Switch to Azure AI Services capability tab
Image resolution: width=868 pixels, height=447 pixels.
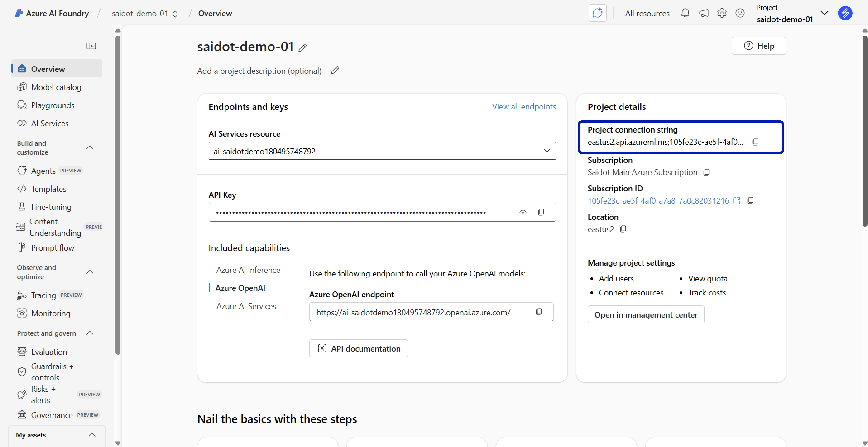(x=246, y=306)
